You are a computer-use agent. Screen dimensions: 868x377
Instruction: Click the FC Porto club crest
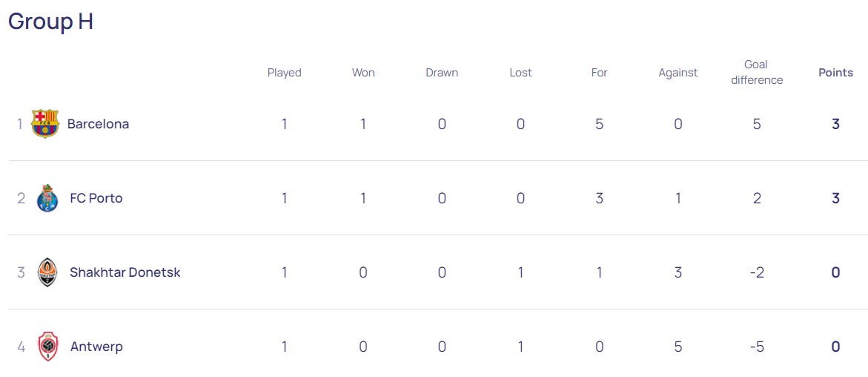pos(47,198)
